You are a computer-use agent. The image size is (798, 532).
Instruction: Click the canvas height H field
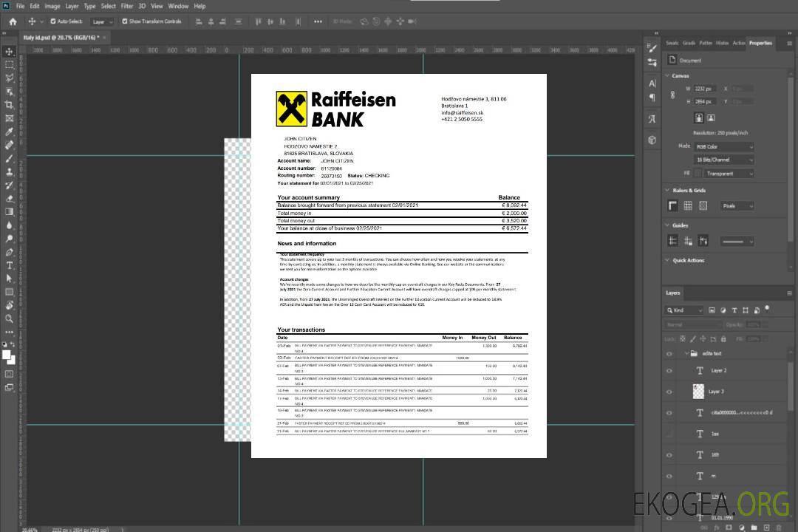tap(706, 101)
